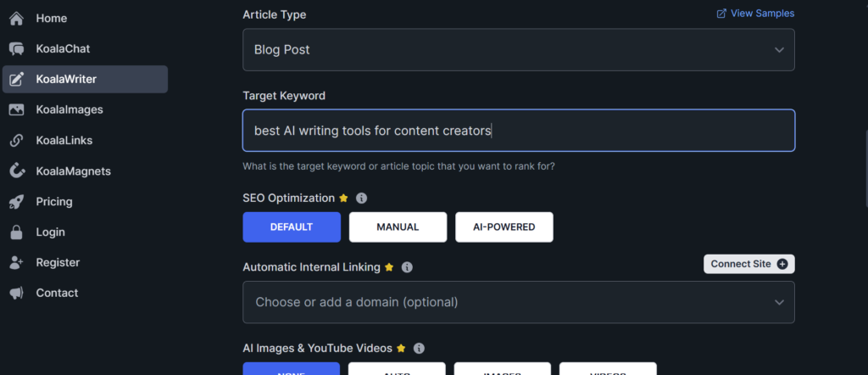Click the KoalaImages picture icon
This screenshot has height=375, width=868.
coord(16,110)
